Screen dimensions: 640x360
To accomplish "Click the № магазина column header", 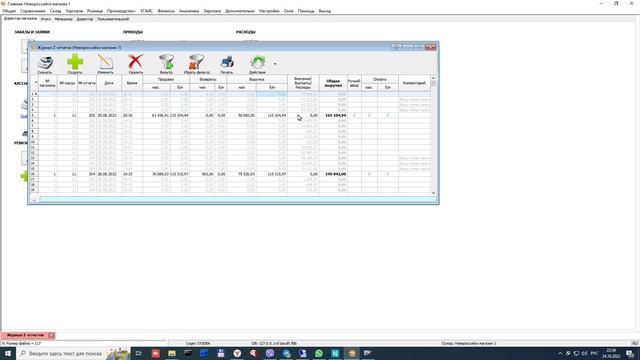I will (48, 83).
